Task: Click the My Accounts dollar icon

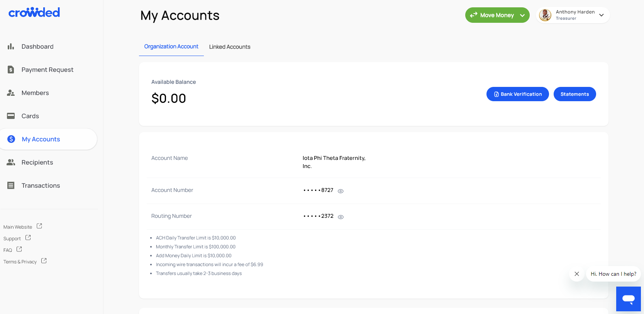Action: [11, 139]
